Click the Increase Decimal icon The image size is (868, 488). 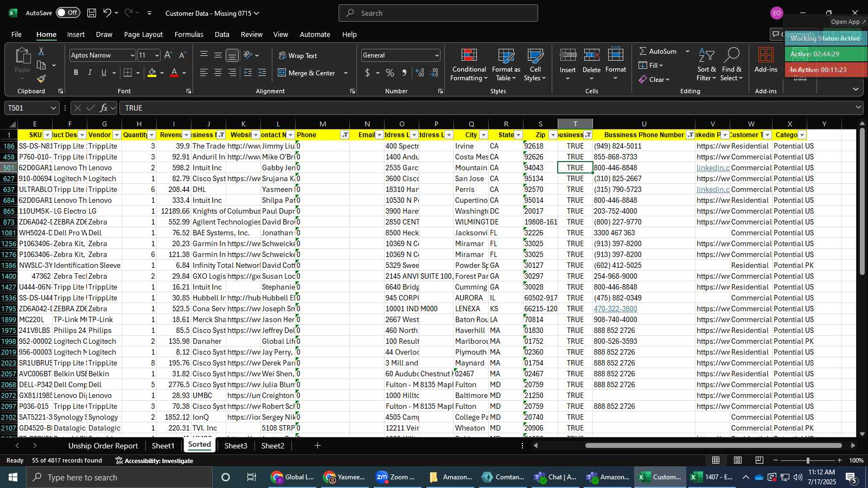420,73
